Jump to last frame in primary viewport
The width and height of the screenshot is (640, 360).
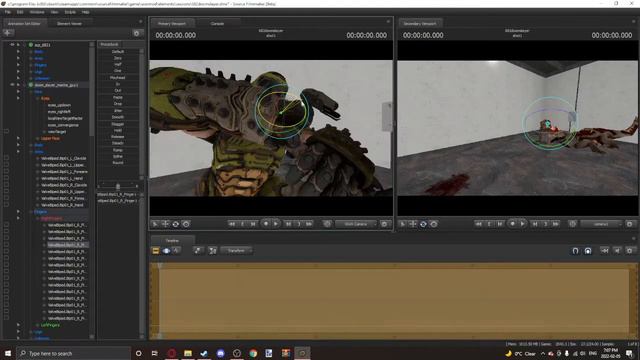point(309,224)
